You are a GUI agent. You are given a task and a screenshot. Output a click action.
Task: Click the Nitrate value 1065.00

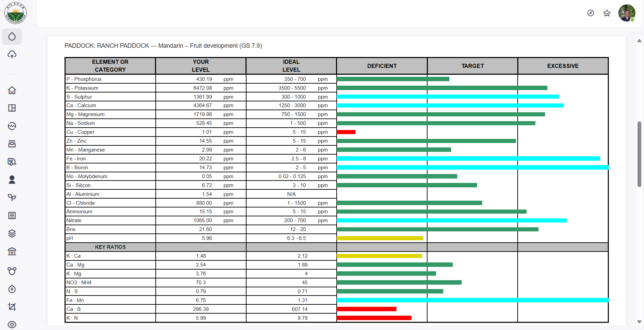point(203,220)
